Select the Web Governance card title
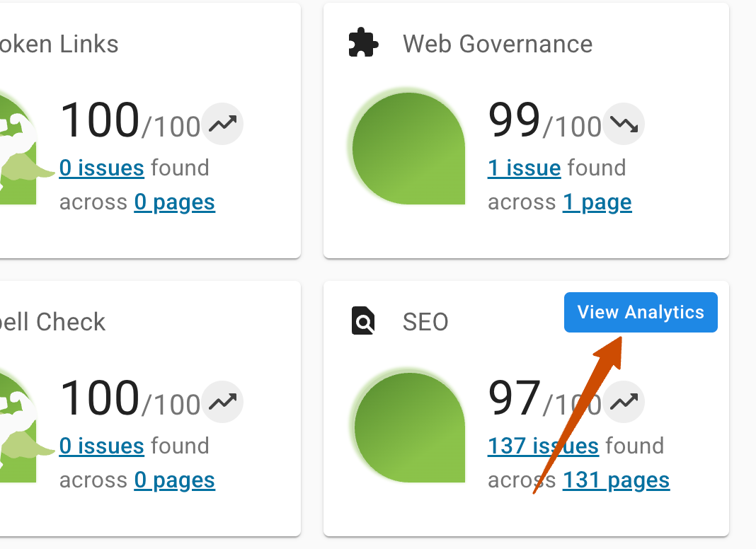 click(497, 44)
